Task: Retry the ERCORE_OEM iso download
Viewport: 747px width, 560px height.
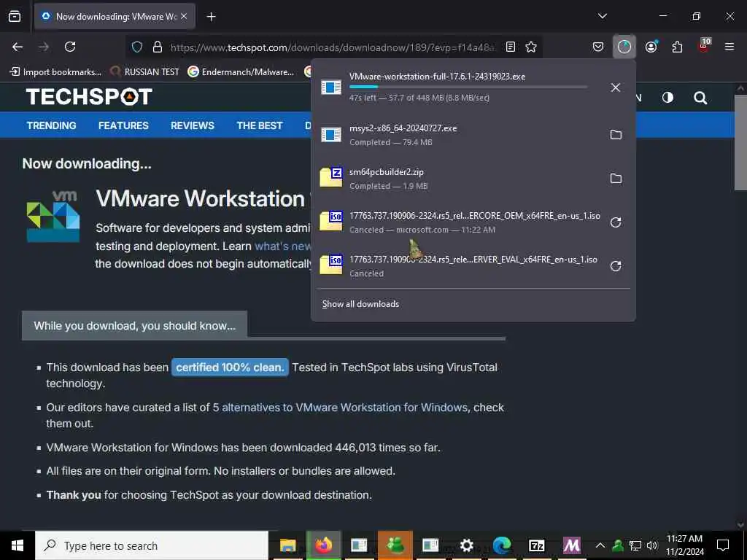Action: tap(616, 222)
